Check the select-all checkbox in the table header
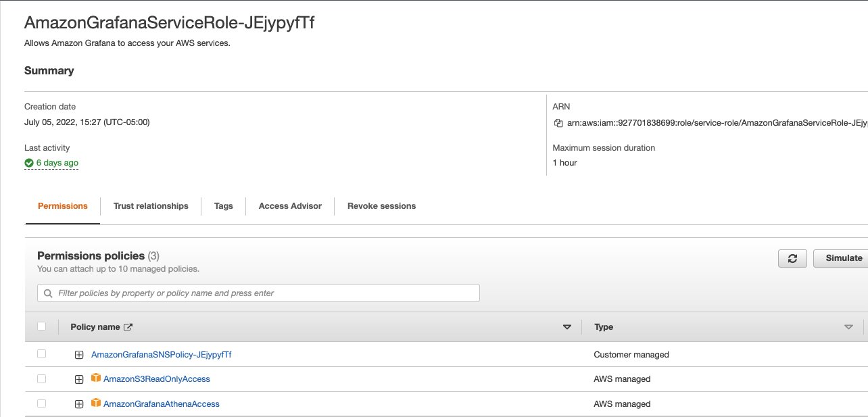This screenshot has width=868, height=417. click(x=41, y=326)
